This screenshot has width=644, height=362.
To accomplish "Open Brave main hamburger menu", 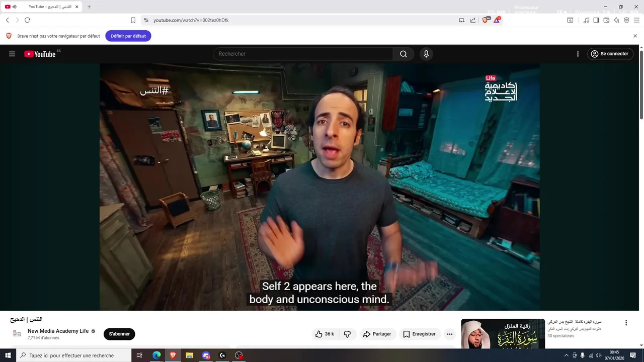I will [636, 20].
